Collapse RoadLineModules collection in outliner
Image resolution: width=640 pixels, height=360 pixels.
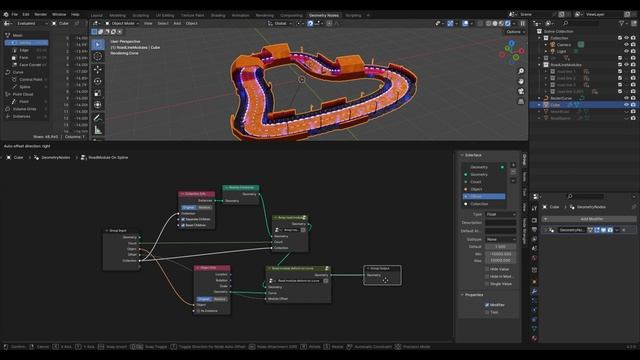point(539,65)
